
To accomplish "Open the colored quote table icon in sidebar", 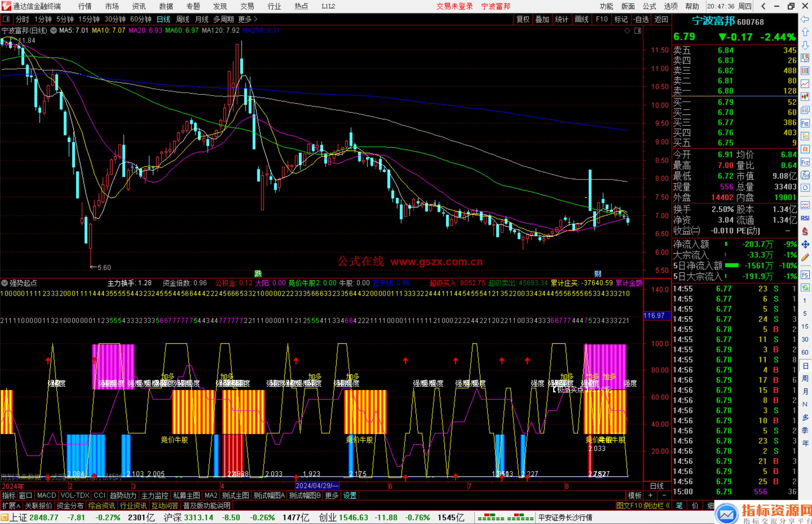I will 805,71.
